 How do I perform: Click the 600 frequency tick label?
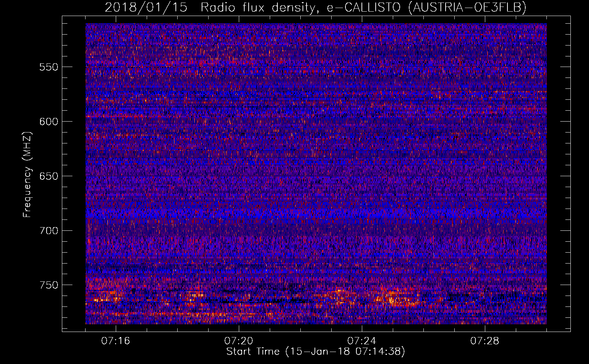point(48,122)
